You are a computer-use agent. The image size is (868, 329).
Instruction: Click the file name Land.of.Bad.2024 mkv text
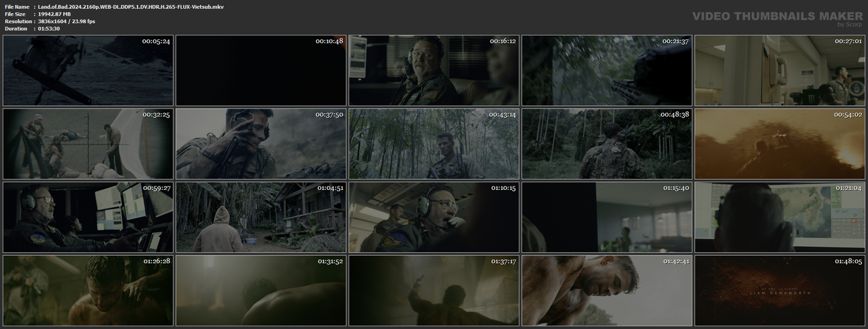click(131, 7)
